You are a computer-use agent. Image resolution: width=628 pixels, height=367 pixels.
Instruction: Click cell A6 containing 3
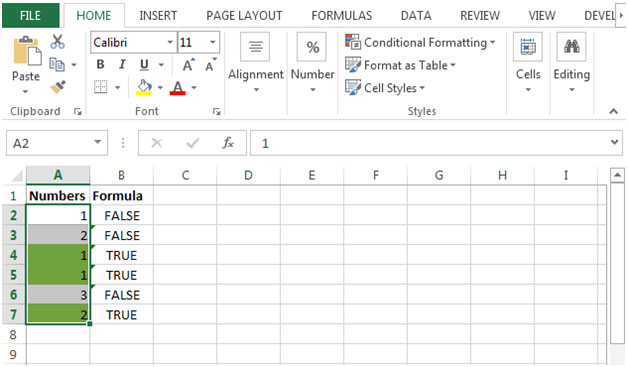[x=58, y=295]
